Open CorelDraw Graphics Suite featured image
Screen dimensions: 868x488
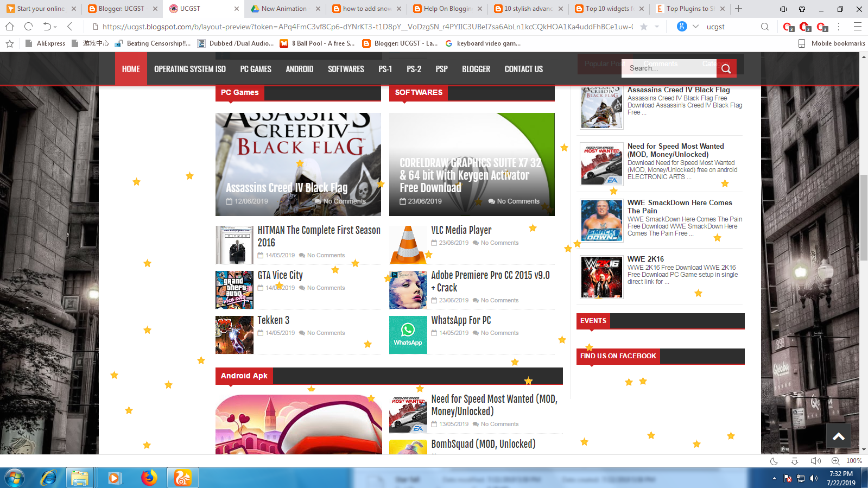point(472,164)
